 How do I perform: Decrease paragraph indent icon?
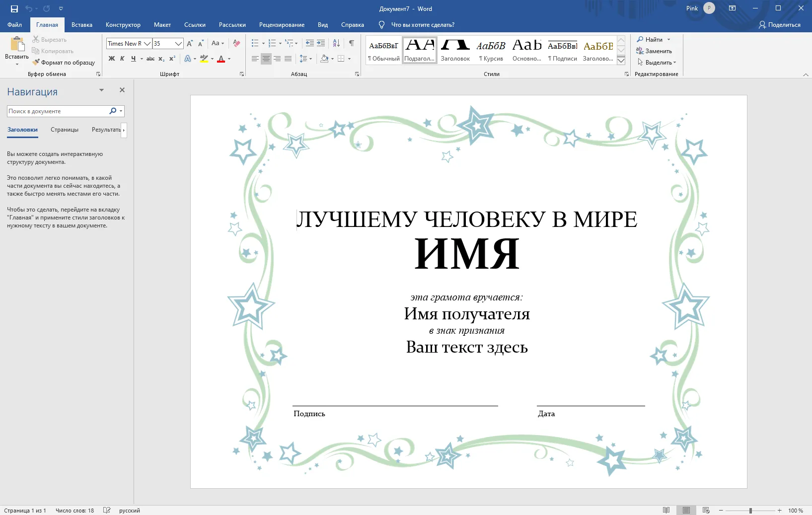(309, 43)
